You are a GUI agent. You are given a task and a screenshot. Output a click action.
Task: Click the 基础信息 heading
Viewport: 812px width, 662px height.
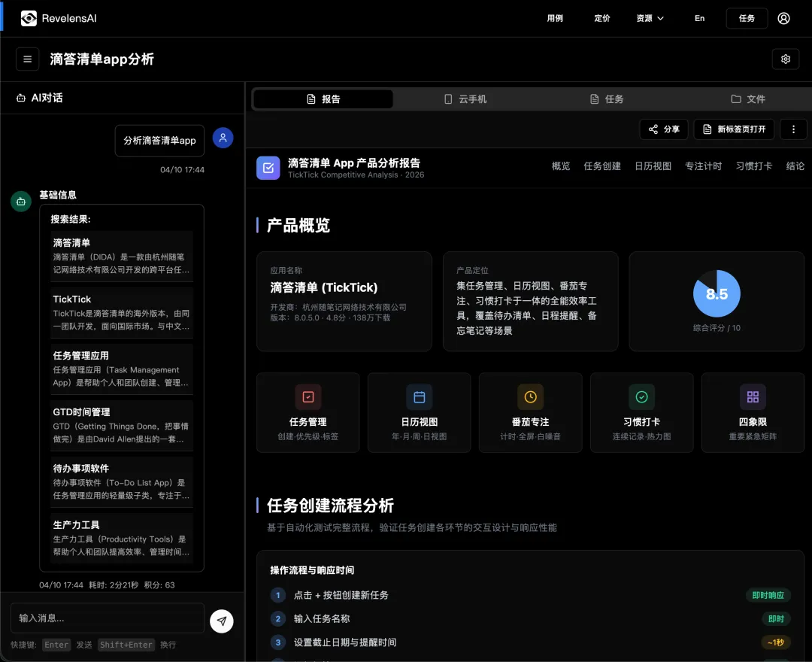point(58,195)
